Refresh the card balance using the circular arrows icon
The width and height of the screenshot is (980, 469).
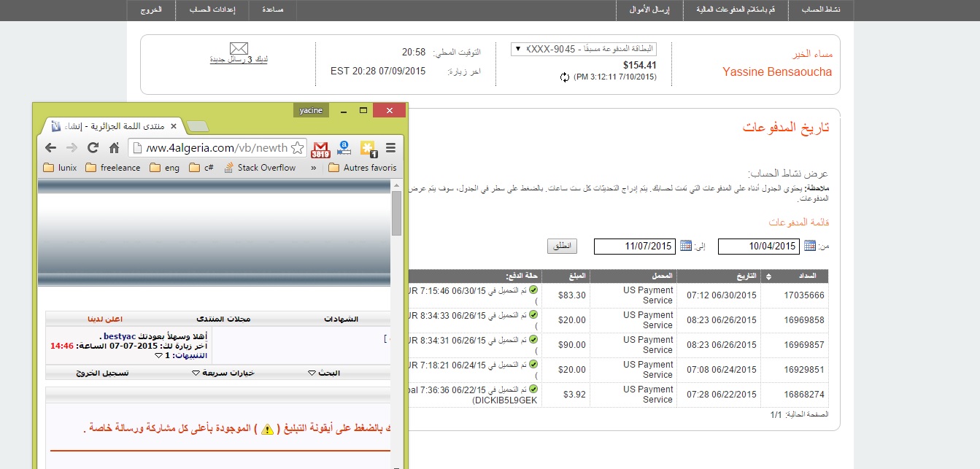click(564, 77)
